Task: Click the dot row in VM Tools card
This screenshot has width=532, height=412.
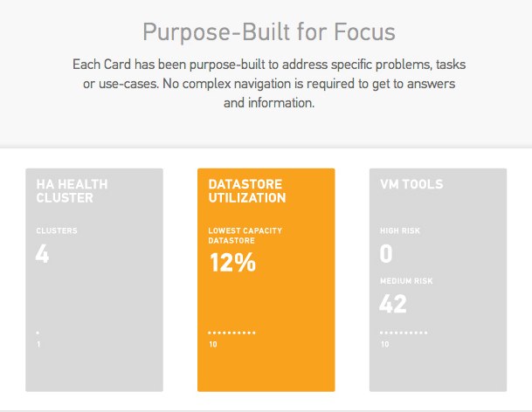Action: coord(404,333)
